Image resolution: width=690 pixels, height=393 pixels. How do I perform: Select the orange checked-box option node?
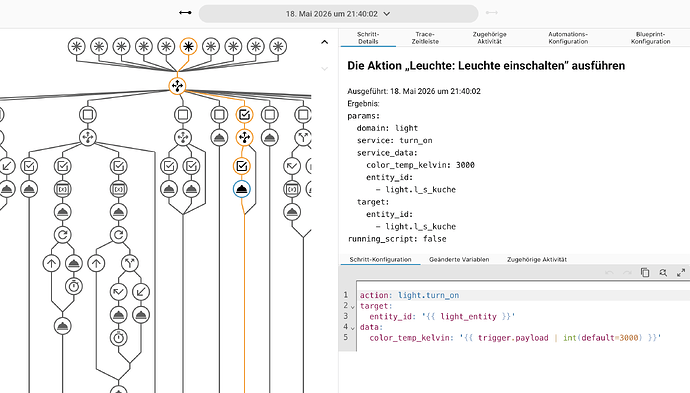coord(244,115)
